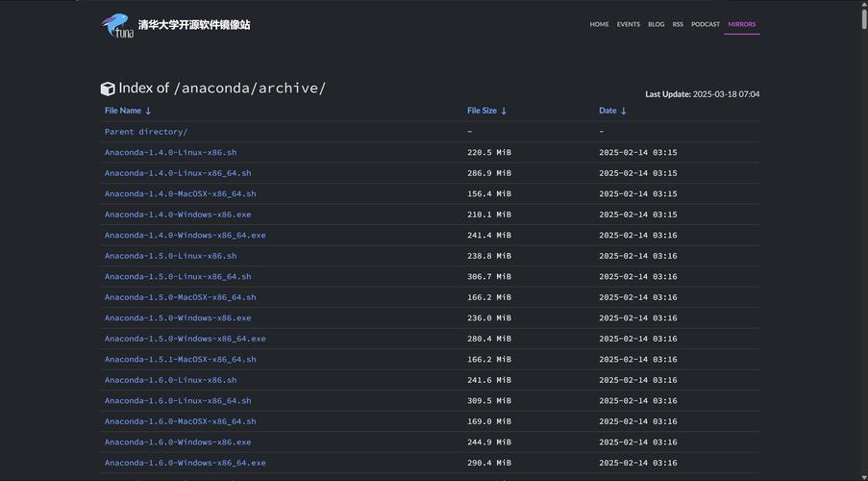The image size is (868, 481).
Task: Visit the PODCAST page
Action: click(x=705, y=24)
